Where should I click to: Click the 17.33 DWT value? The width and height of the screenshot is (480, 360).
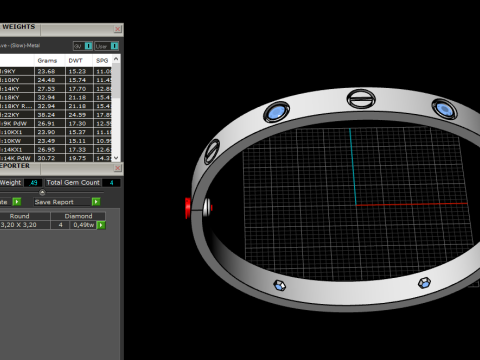(77, 149)
